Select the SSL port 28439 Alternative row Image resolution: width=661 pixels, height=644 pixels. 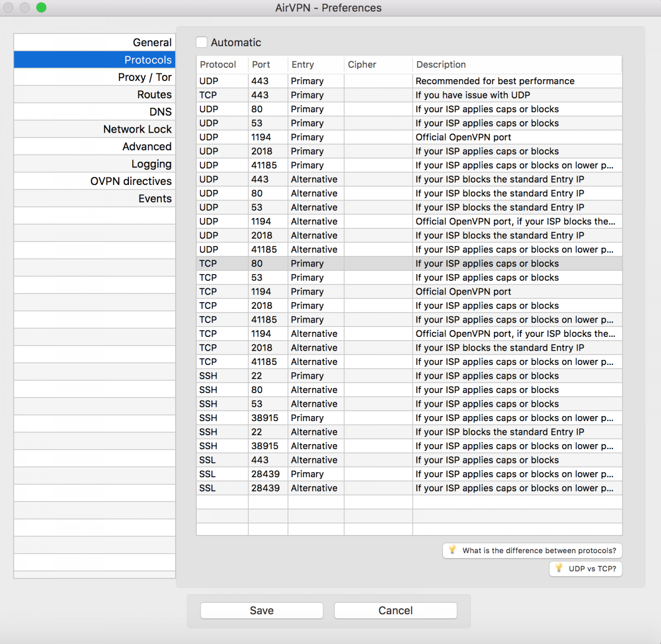coord(409,488)
